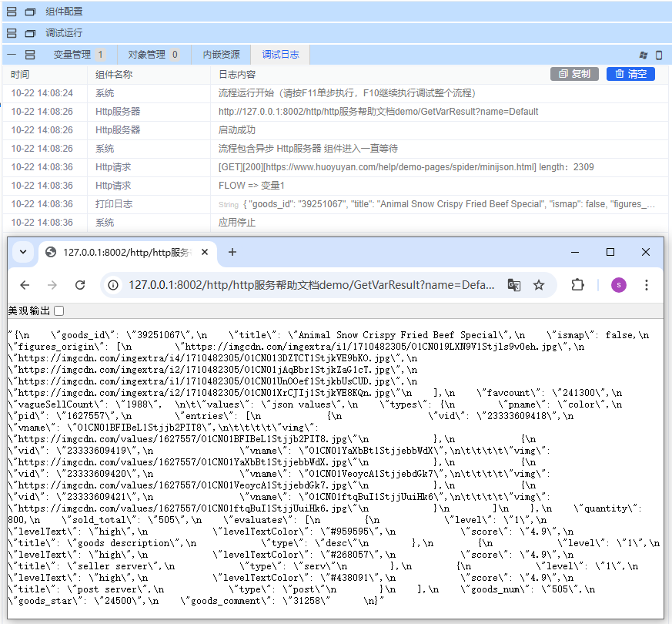Click the mobile device icon in the tab bar
672x624 pixels.
[x=659, y=55]
